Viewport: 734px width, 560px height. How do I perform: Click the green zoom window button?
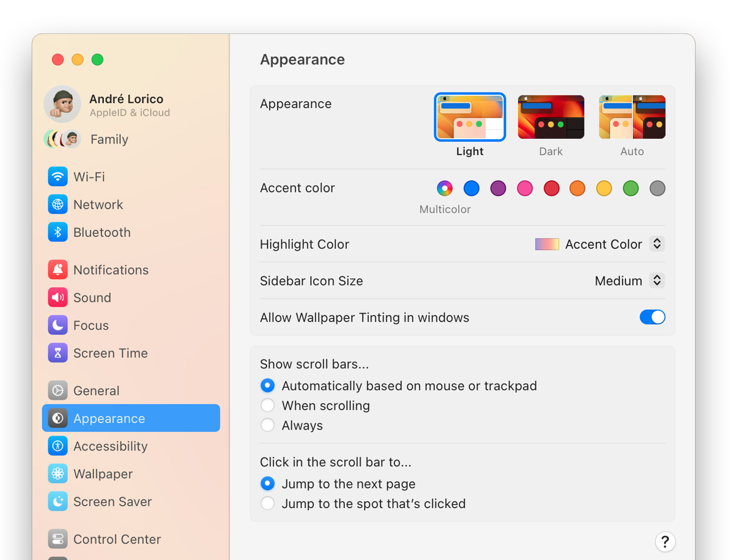97,59
